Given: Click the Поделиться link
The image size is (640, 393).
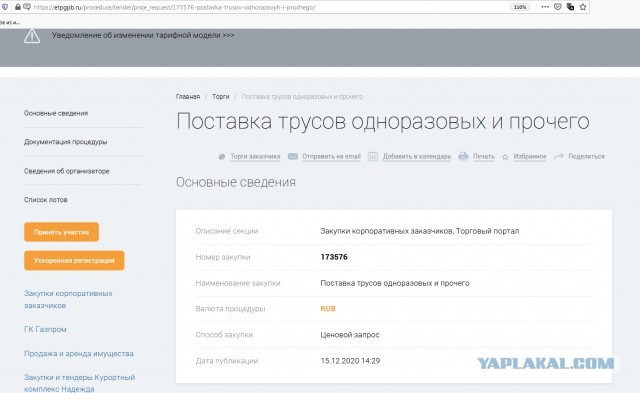Looking at the screenshot, I should pyautogui.click(x=587, y=156).
